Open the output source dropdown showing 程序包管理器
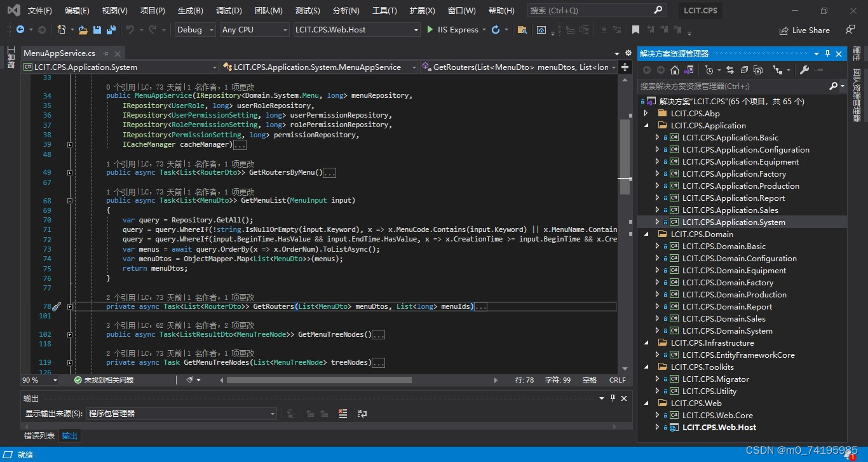The width and height of the screenshot is (868, 462). [181, 414]
